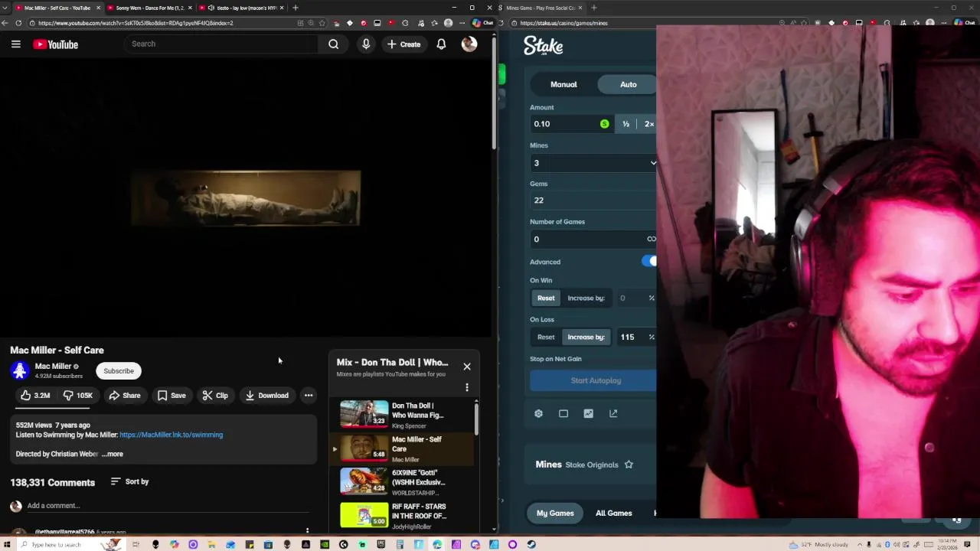Toggle Stake fullscreen rectangle icon
The width and height of the screenshot is (980, 551).
[x=563, y=413]
